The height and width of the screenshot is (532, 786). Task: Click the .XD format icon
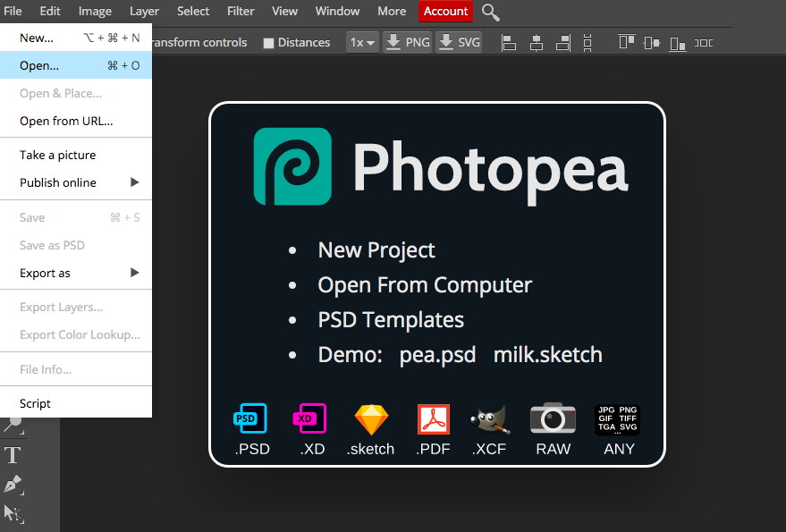click(x=309, y=418)
